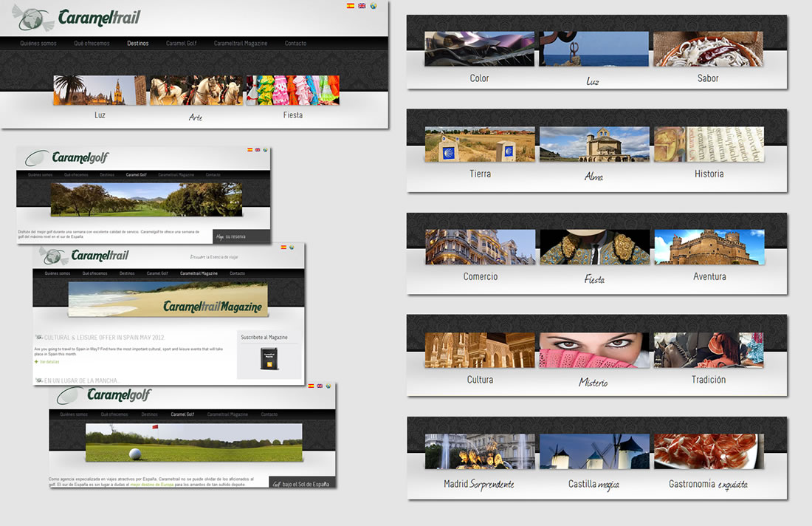This screenshot has height=526, width=812.
Task: Open Quiénes somos on the Destinos page menu
Action: [38, 44]
